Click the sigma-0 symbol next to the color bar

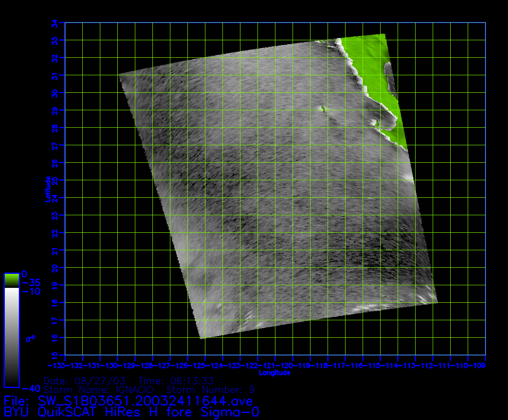click(30, 338)
